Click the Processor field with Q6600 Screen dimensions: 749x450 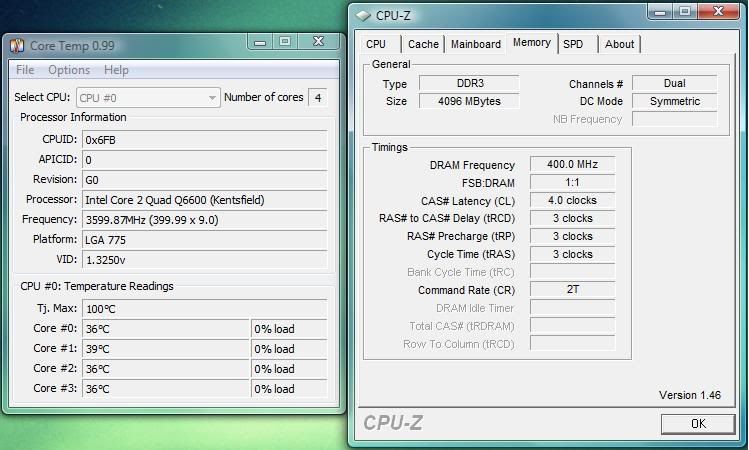point(204,200)
